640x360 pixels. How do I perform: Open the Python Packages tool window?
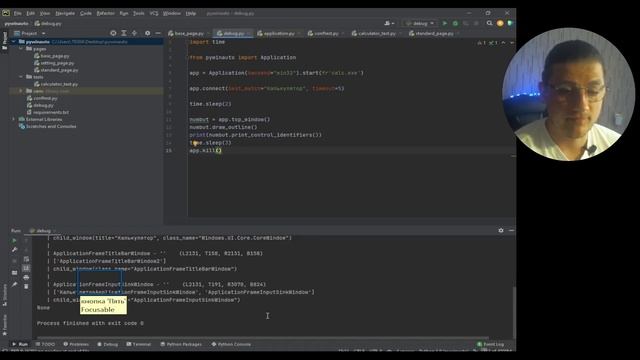(181, 344)
